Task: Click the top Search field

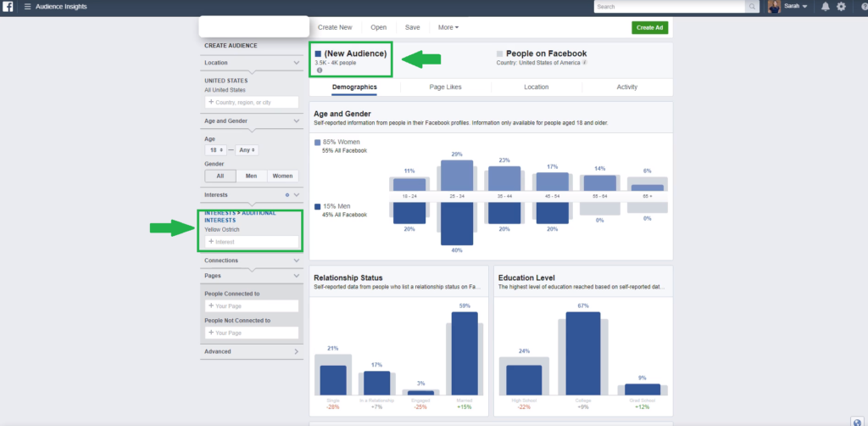Action: [x=670, y=7]
